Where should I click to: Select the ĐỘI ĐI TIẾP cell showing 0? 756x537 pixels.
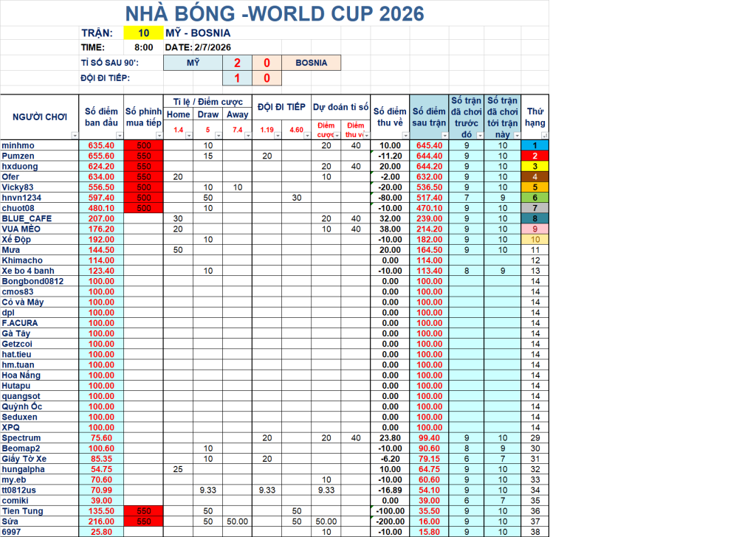pos(267,78)
